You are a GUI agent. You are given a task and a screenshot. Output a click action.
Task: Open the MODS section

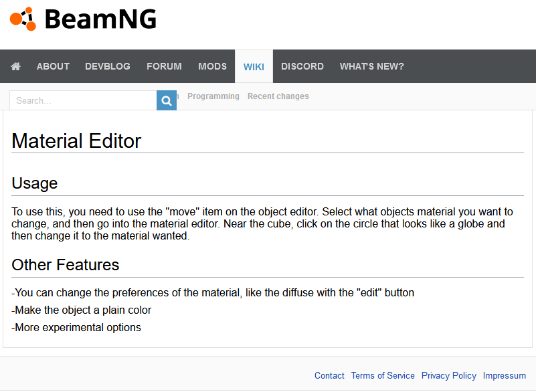212,66
